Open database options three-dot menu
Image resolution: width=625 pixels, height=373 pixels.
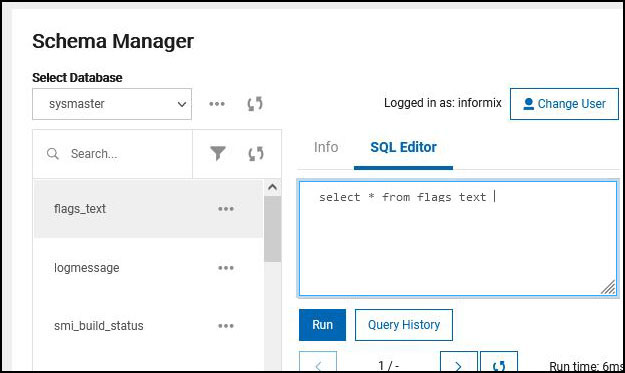[217, 104]
